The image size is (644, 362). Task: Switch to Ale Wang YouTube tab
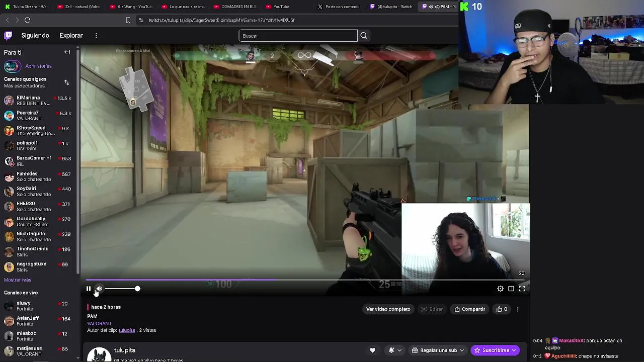tap(131, 7)
